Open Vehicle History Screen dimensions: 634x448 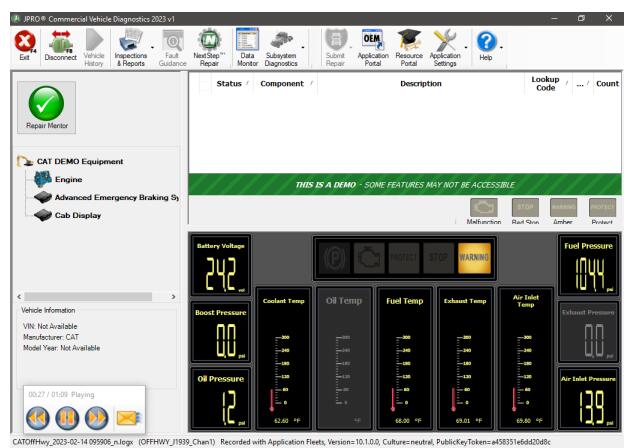tap(94, 47)
